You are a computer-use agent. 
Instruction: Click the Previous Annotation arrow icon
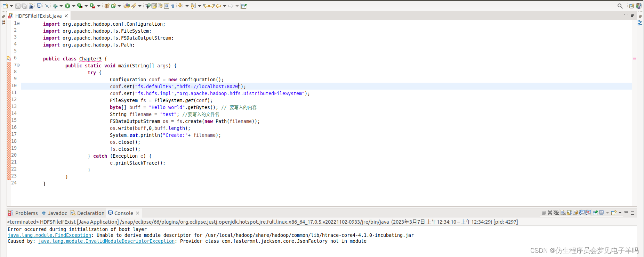(x=193, y=6)
